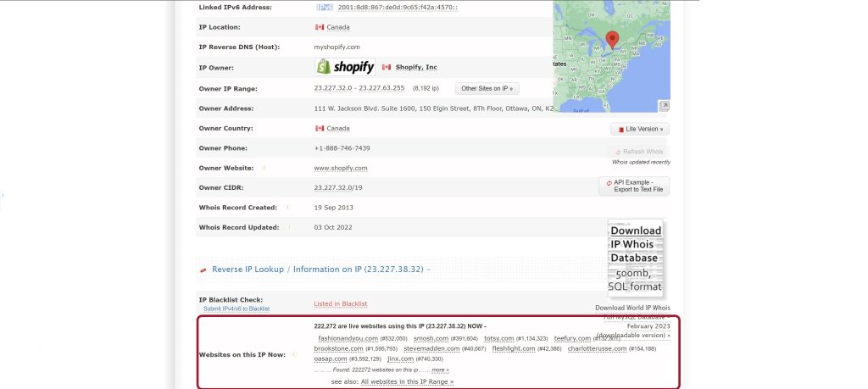Click the owner phone number +1-888-746-7439
This screenshot has height=389, width=868.
click(x=342, y=148)
